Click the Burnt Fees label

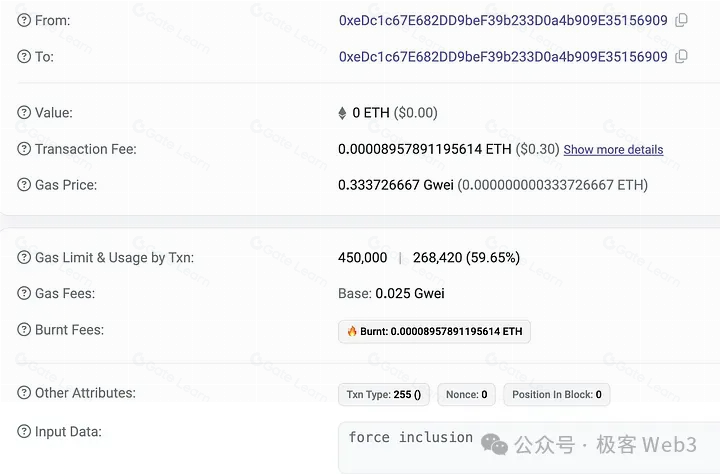[x=69, y=330]
